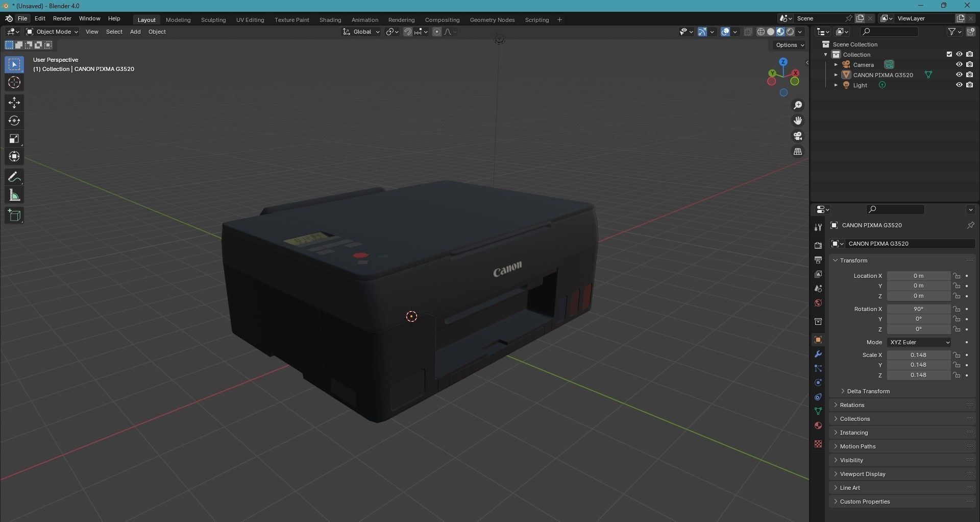Hide the Light object in viewport
The width and height of the screenshot is (980, 522).
[959, 85]
